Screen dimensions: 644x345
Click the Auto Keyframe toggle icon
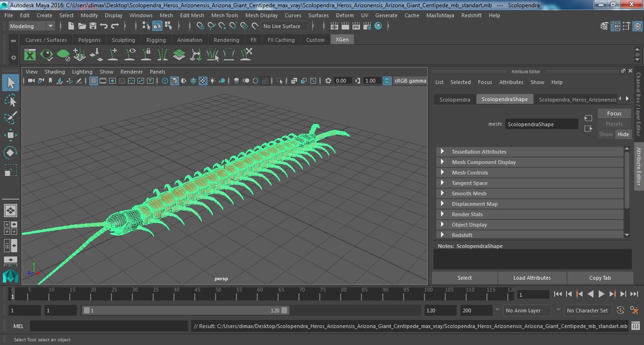tap(620, 310)
